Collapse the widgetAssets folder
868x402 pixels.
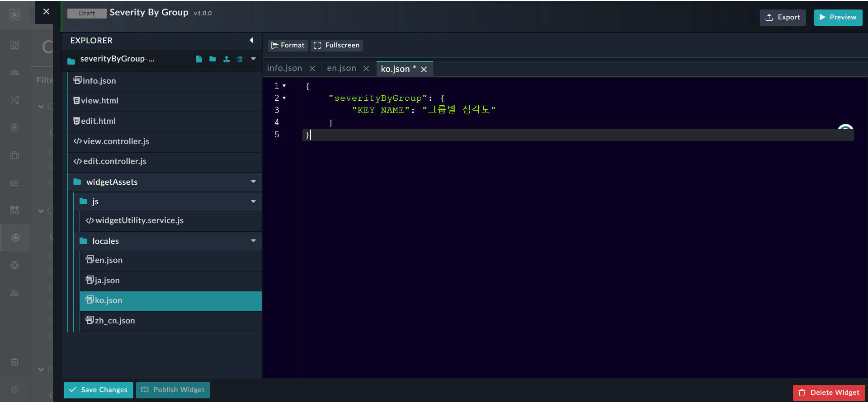(253, 182)
